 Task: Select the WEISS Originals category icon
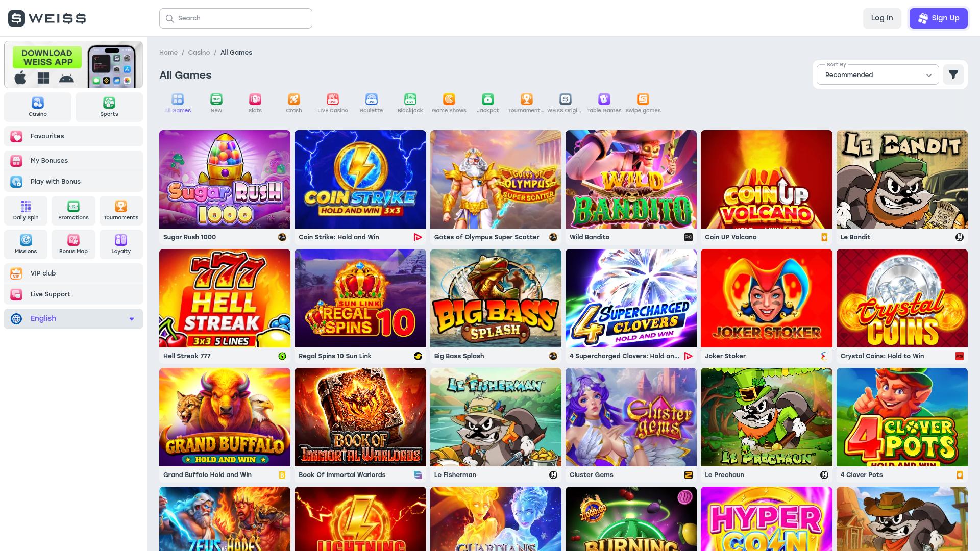(x=566, y=99)
